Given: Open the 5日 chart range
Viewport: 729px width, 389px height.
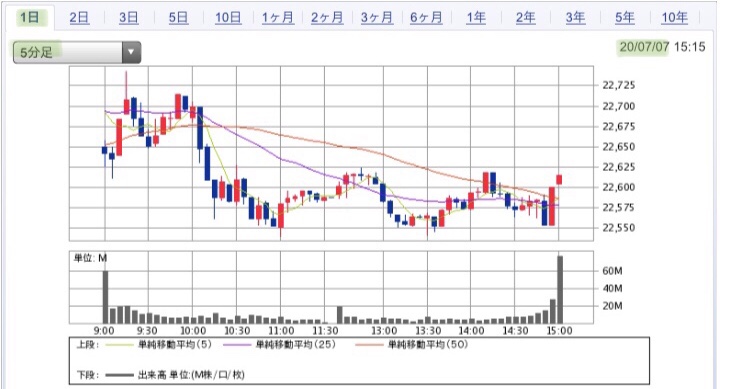Looking at the screenshot, I should (x=178, y=18).
